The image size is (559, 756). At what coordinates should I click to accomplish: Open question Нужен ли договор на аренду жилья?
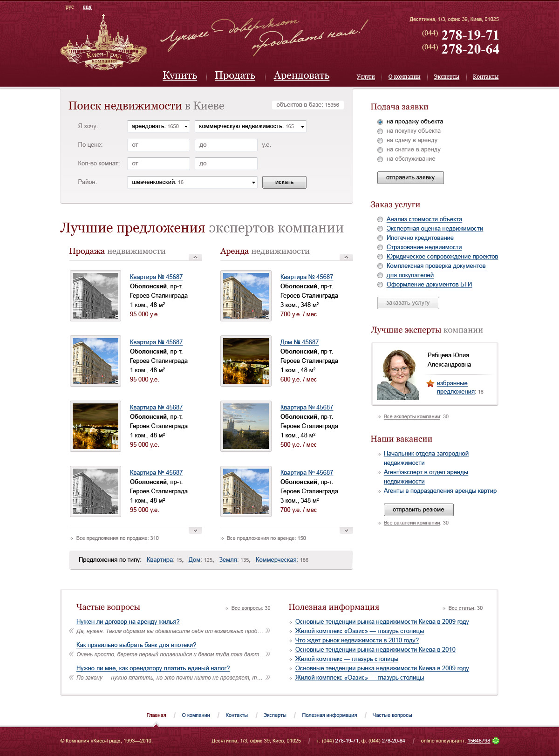coord(128,622)
